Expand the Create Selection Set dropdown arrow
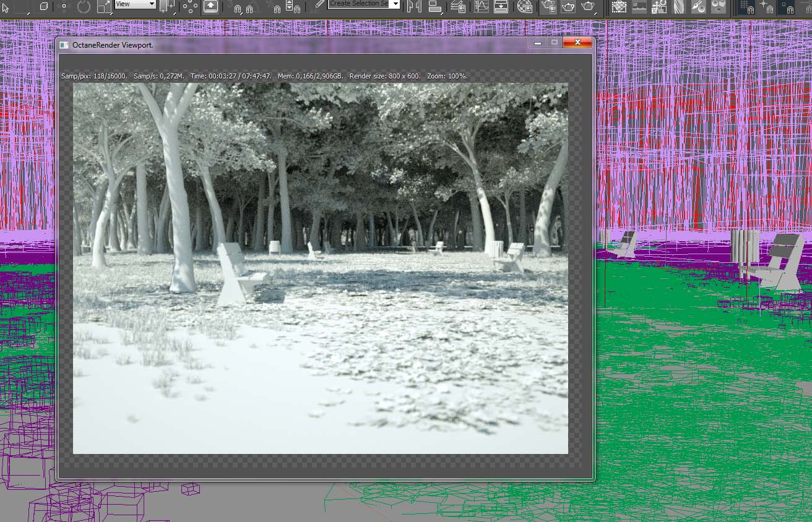This screenshot has height=522, width=812. [x=396, y=4]
